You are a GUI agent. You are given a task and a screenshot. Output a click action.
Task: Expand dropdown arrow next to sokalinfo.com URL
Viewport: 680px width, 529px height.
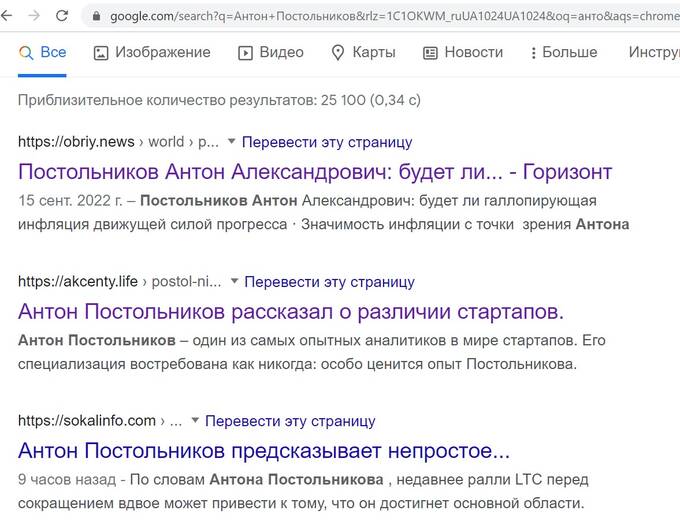click(195, 421)
